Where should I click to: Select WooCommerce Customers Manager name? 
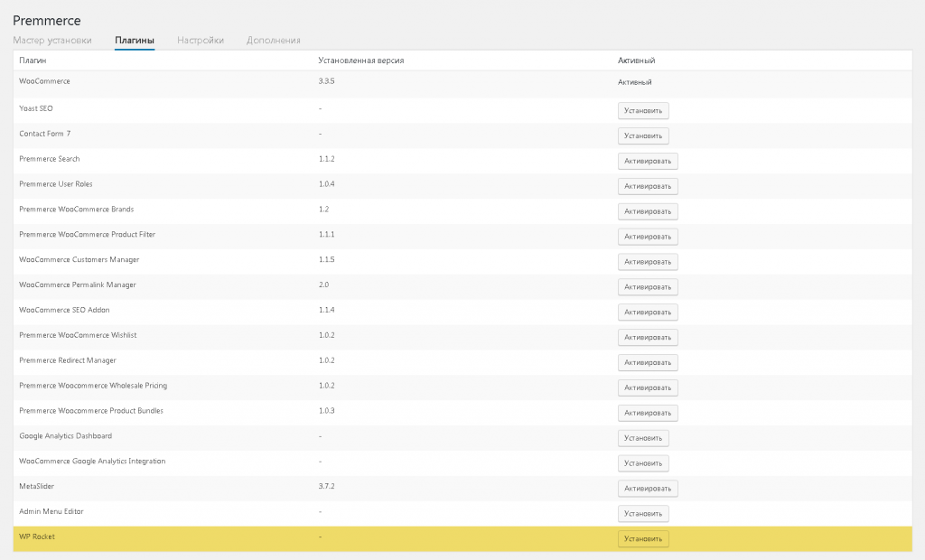click(79, 259)
